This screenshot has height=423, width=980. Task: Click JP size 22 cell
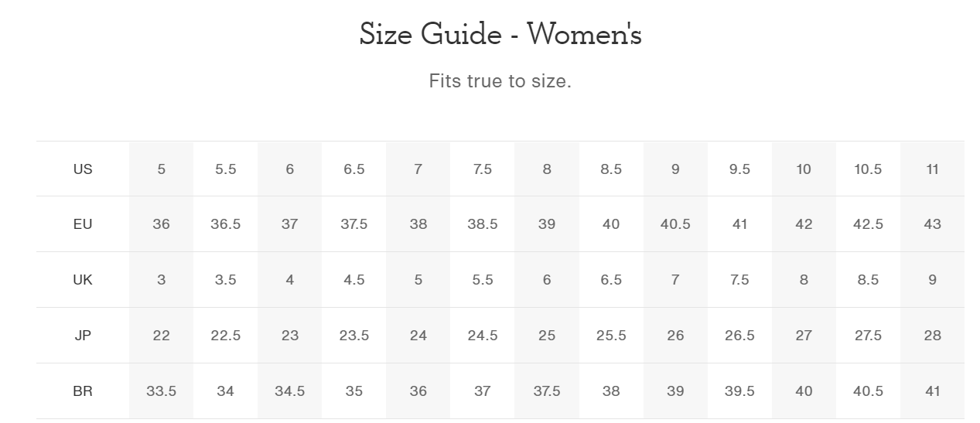click(161, 336)
